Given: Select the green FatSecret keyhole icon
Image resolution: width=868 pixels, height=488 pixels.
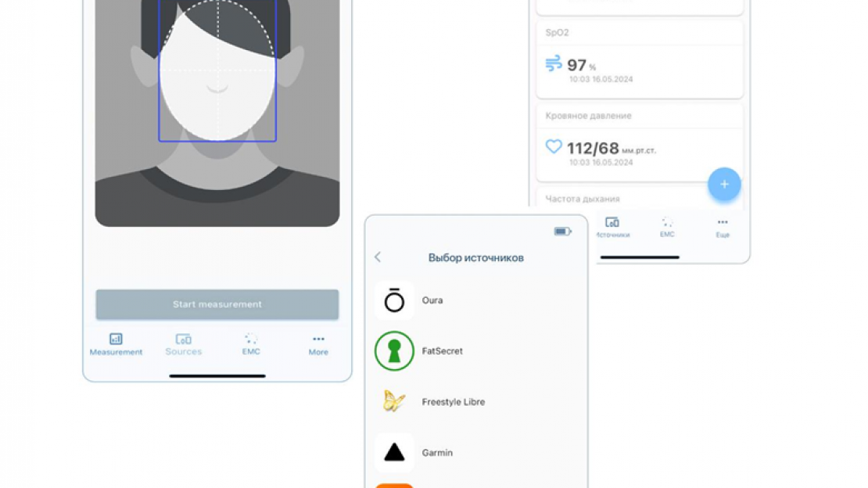Looking at the screenshot, I should pyautogui.click(x=394, y=351).
